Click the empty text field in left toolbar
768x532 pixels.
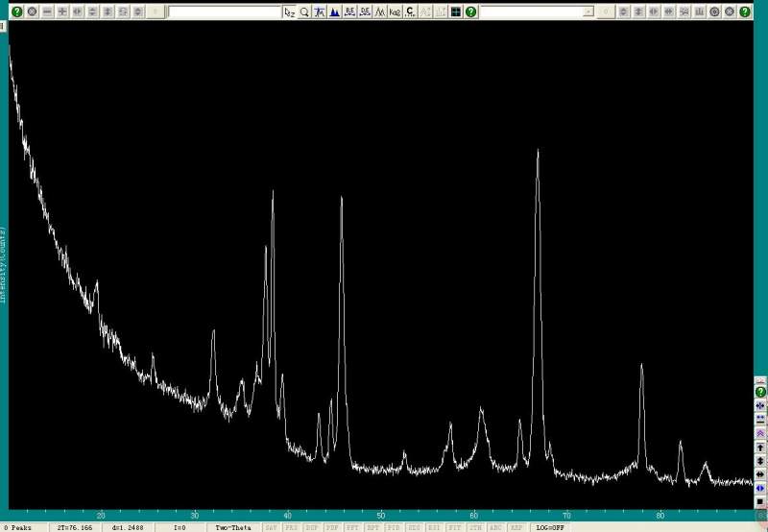tap(225, 12)
